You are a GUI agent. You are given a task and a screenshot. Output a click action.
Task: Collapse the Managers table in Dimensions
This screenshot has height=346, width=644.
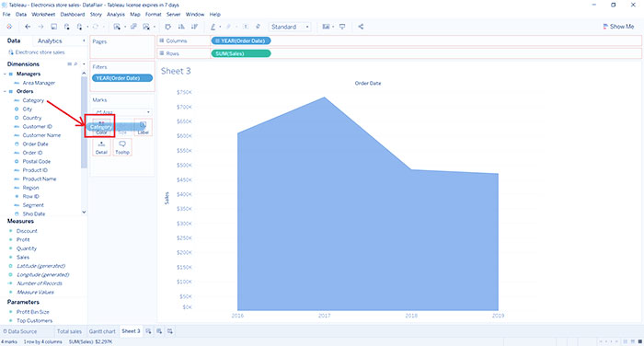[x=5, y=74]
